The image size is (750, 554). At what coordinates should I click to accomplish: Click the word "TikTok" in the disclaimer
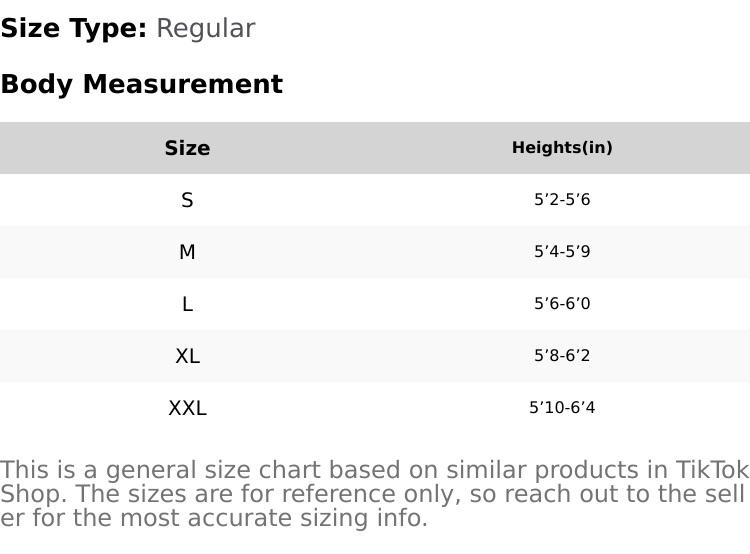tap(712, 471)
